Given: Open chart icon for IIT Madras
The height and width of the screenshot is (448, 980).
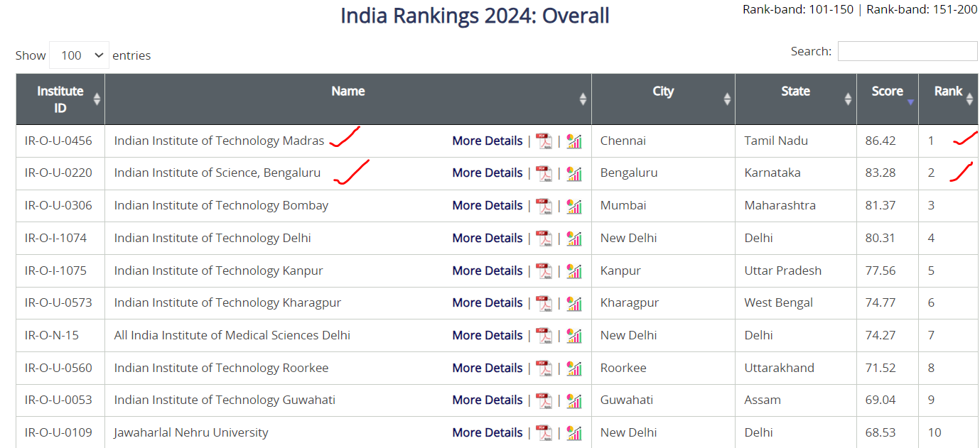Looking at the screenshot, I should point(574,141).
